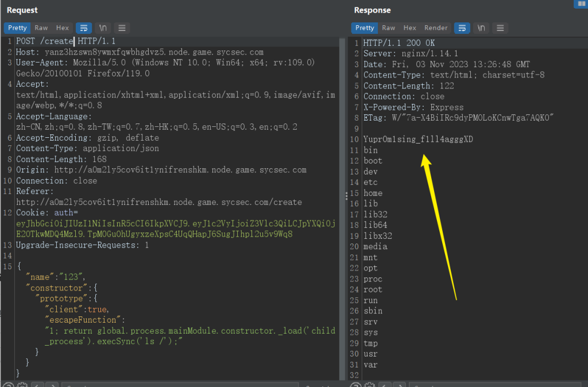Open the Response Render tab
This screenshot has width=588, height=387.
click(x=436, y=28)
